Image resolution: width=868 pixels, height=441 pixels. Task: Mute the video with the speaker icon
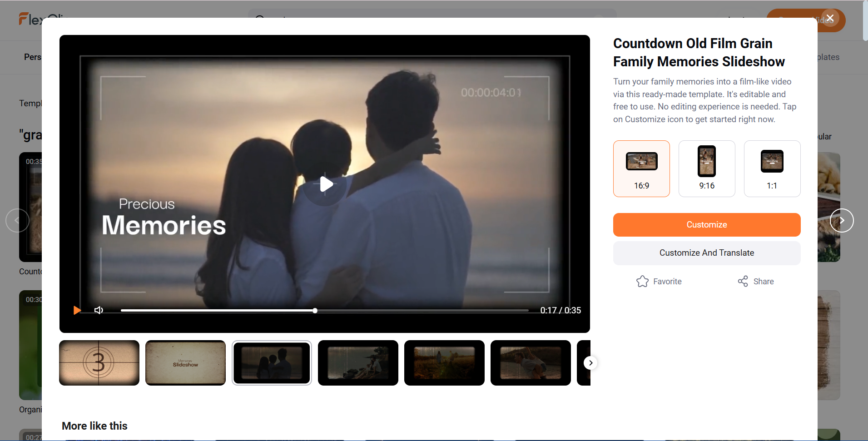point(98,310)
